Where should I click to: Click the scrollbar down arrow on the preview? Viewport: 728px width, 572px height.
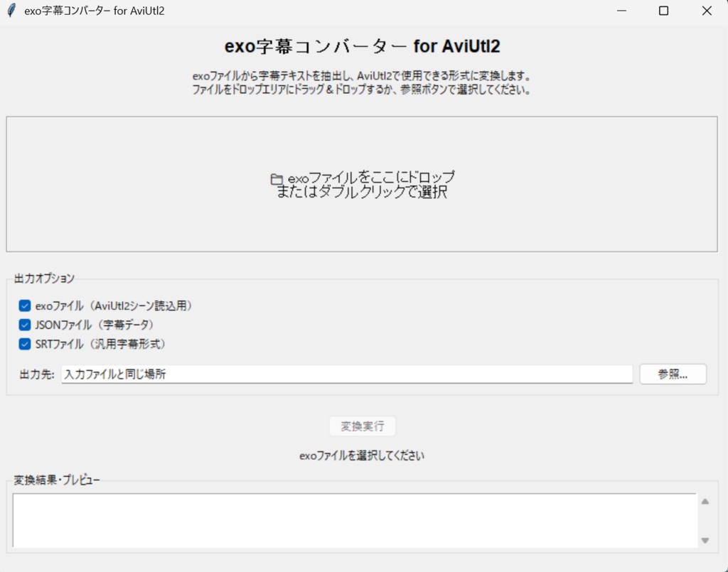(705, 540)
